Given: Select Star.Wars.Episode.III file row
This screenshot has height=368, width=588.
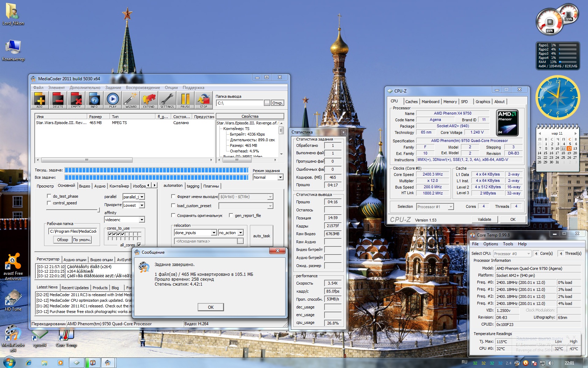Looking at the screenshot, I should [124, 123].
